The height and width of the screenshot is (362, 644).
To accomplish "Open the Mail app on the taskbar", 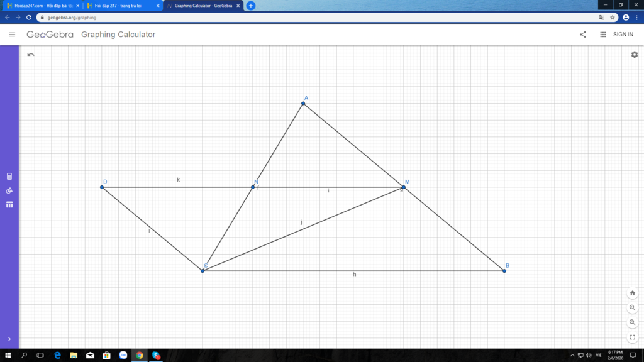I will coord(90,356).
